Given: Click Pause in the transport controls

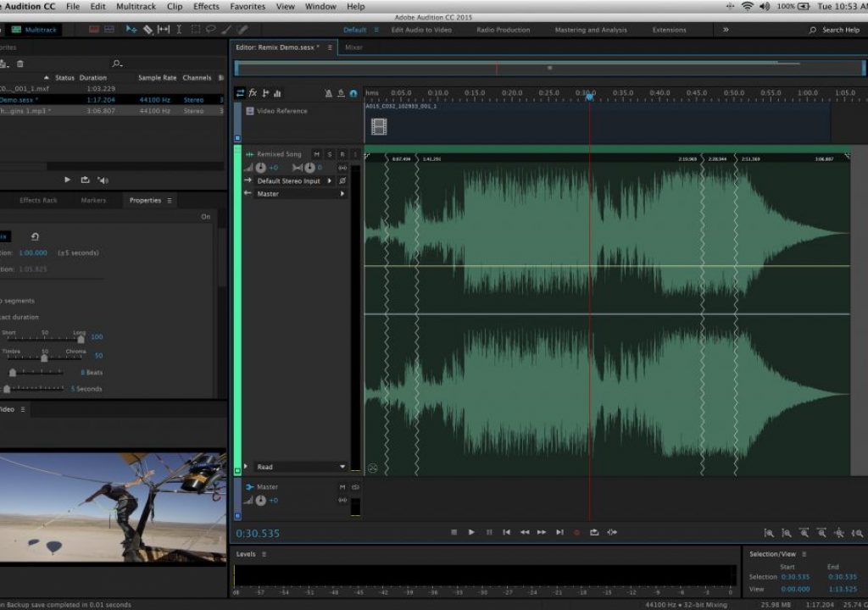Looking at the screenshot, I should coord(489,533).
